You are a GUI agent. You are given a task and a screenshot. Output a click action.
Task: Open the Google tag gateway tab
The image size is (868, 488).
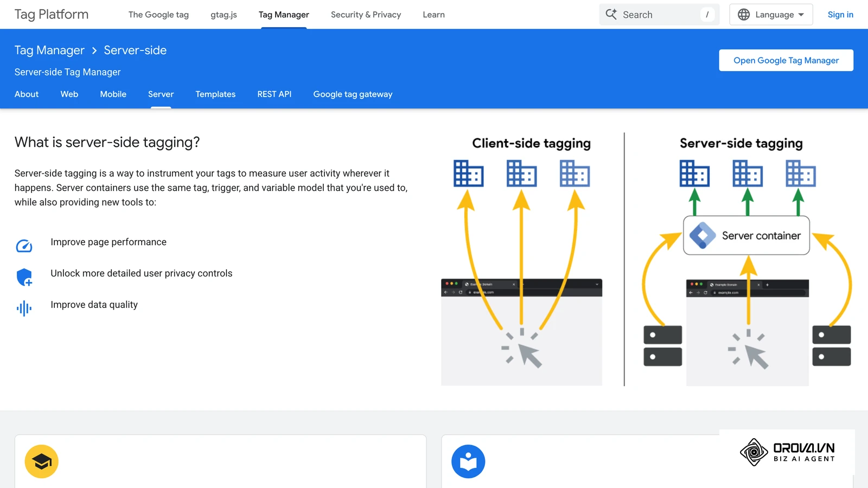[353, 94]
